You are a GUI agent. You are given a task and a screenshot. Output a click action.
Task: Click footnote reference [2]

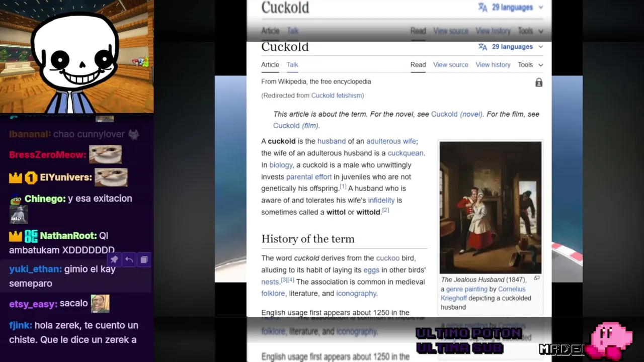pos(385,210)
